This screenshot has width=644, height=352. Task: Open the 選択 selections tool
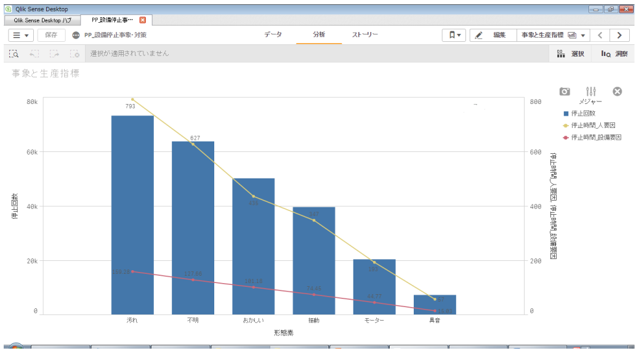pyautogui.click(x=570, y=54)
